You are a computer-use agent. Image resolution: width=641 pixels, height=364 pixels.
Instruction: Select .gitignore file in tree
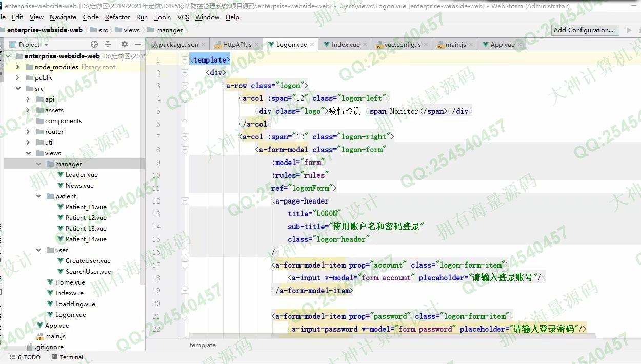pyautogui.click(x=49, y=347)
